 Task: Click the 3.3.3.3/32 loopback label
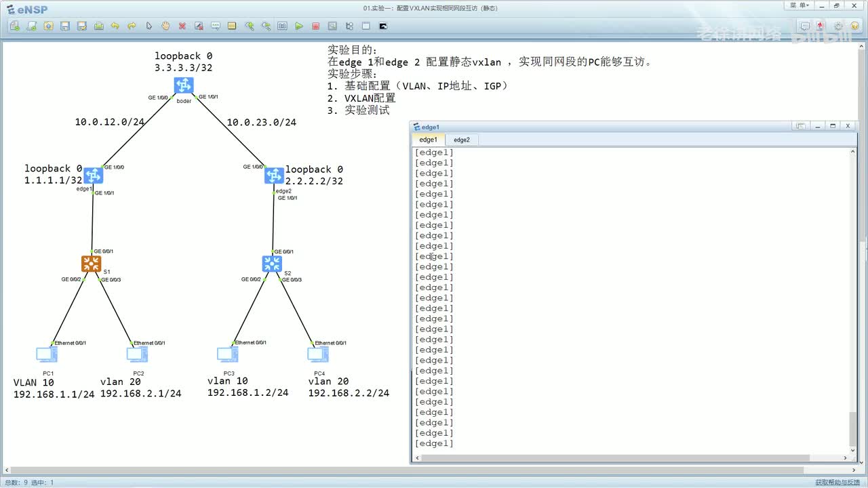(183, 68)
